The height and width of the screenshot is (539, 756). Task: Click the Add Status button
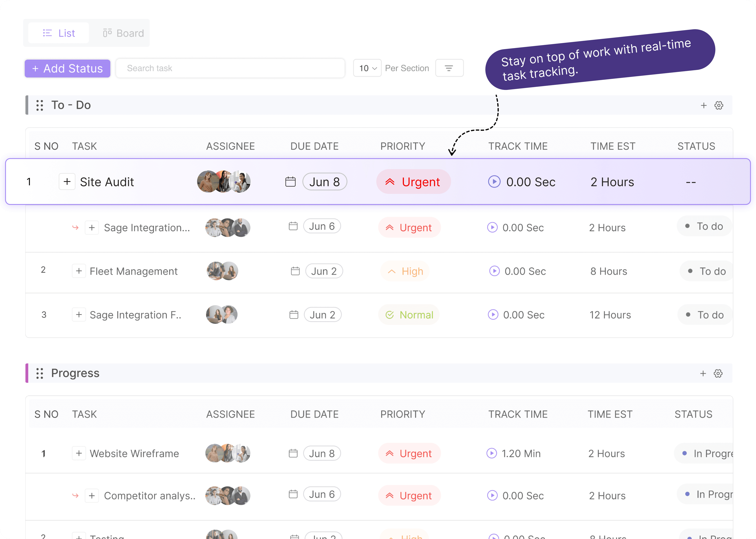pos(67,68)
